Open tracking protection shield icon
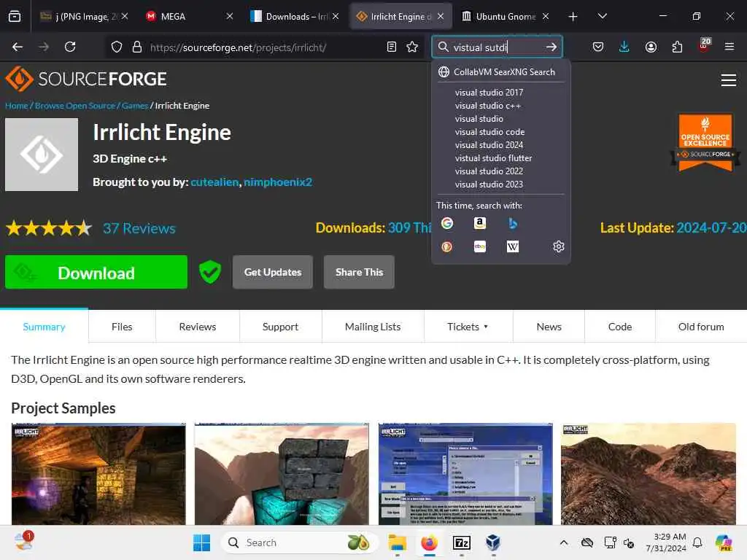The width and height of the screenshot is (747, 560). click(x=117, y=47)
